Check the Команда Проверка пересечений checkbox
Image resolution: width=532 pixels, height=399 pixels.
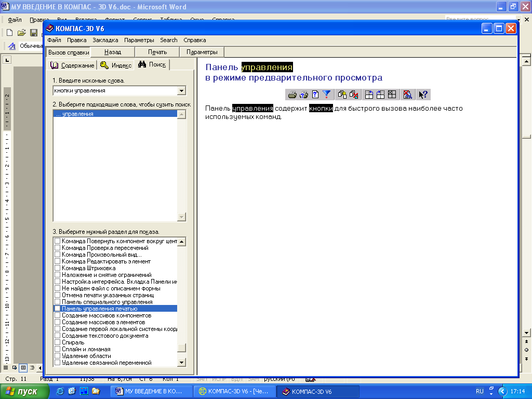point(57,248)
